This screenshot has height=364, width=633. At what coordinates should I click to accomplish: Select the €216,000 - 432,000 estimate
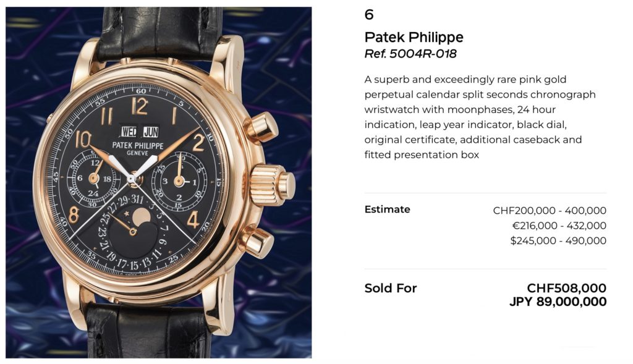[559, 226]
